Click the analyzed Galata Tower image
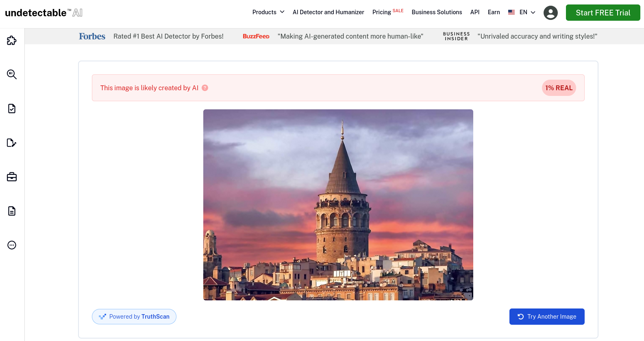 tap(338, 205)
